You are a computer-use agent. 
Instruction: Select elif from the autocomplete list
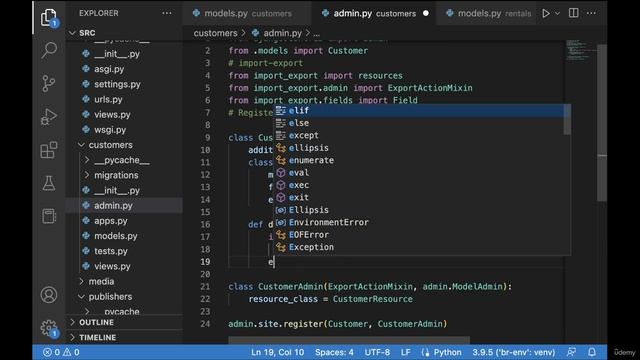419,111
